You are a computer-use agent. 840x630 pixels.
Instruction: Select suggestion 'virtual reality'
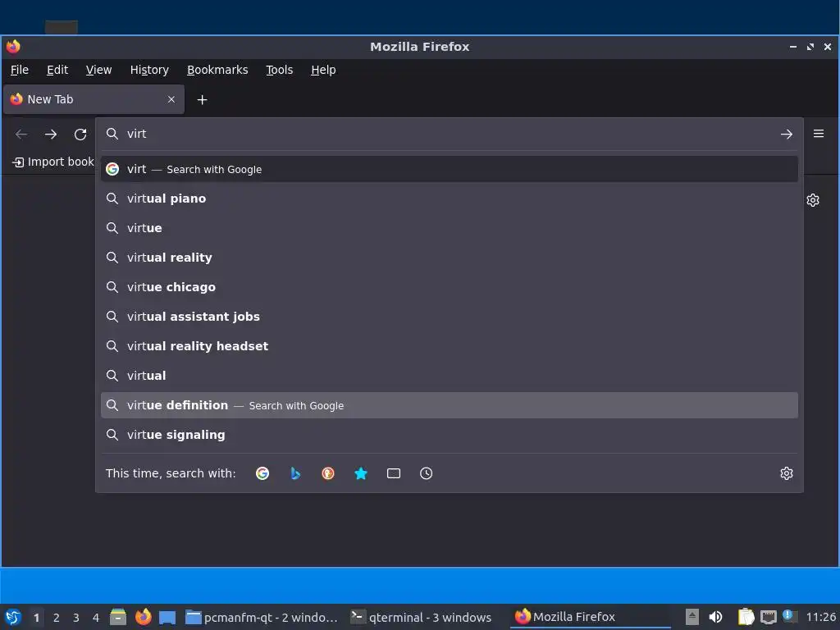click(x=449, y=258)
